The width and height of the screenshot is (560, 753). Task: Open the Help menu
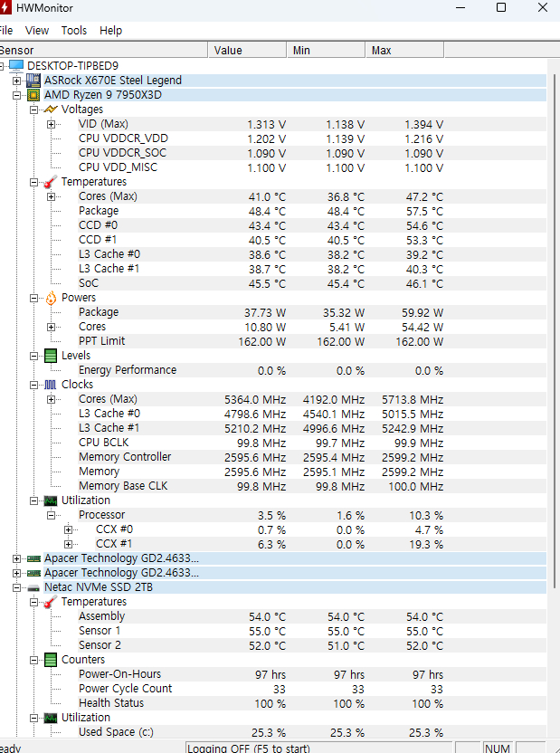point(111,30)
